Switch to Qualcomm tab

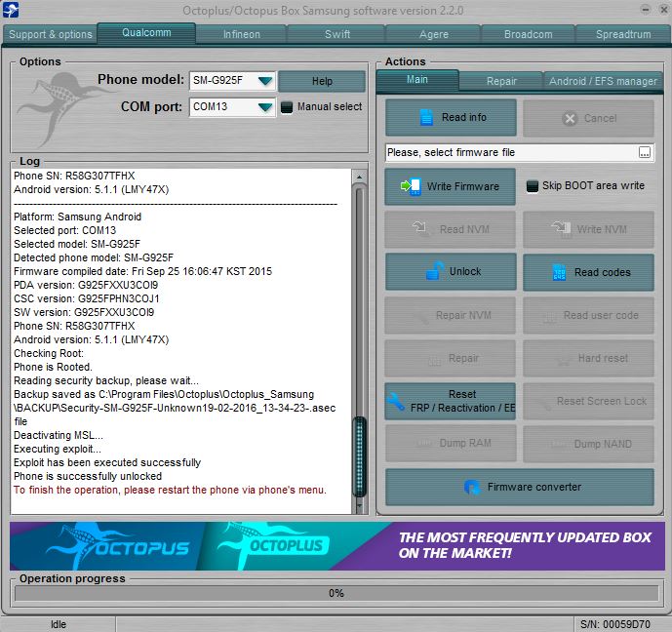pyautogui.click(x=146, y=32)
